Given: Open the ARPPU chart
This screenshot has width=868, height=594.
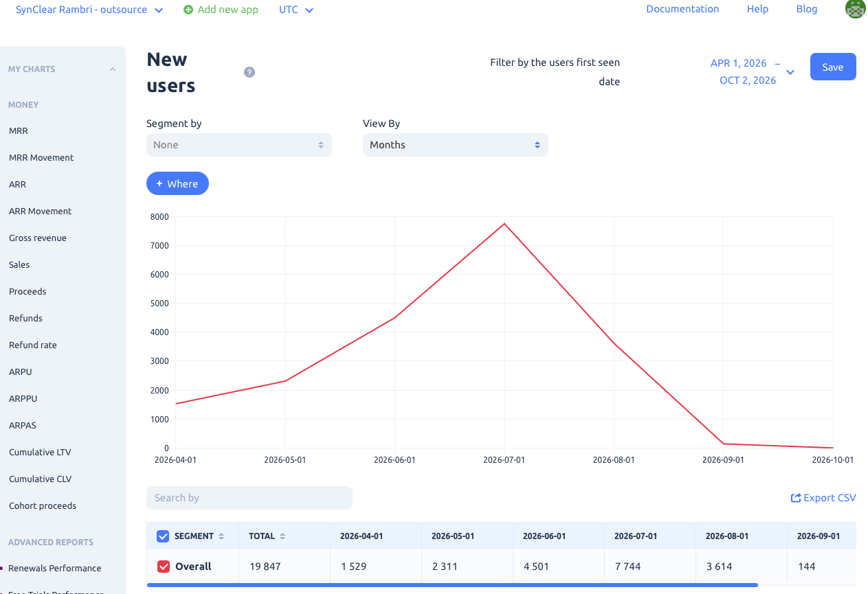Looking at the screenshot, I should point(23,398).
